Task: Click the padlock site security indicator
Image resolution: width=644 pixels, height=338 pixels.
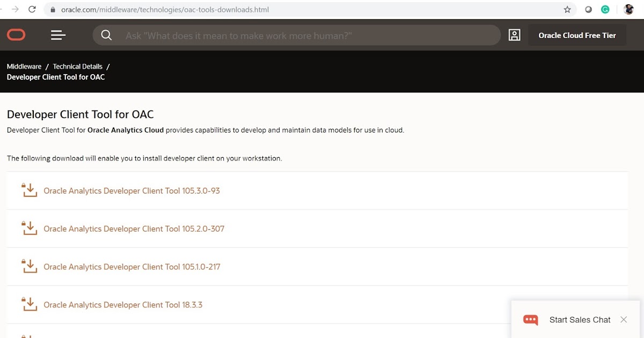Action: [x=52, y=9]
